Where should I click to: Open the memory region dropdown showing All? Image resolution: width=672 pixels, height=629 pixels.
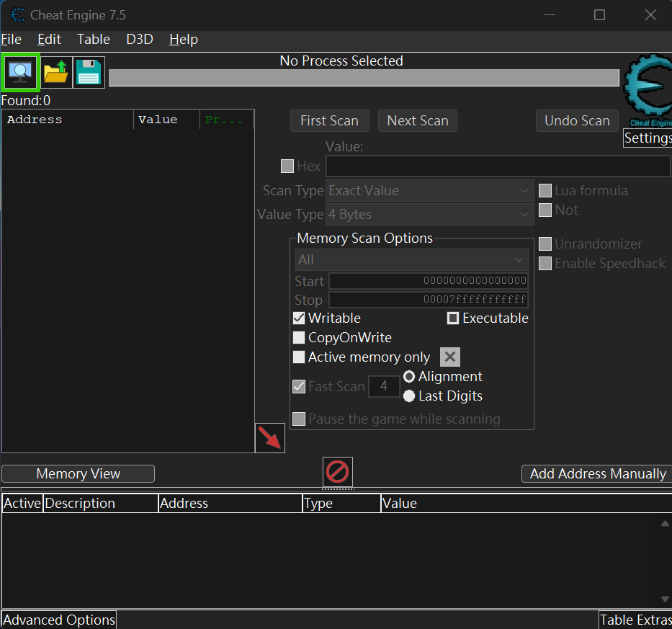(x=411, y=260)
